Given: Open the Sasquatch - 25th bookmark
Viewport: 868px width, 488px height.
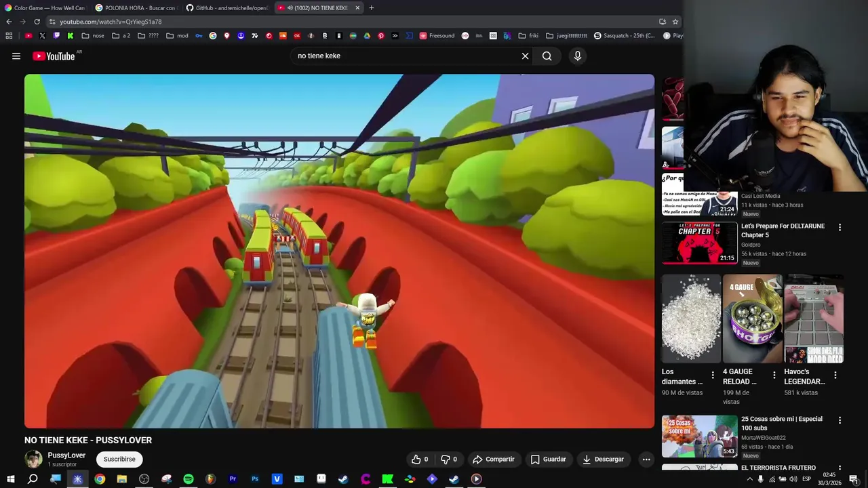Looking at the screenshot, I should (x=625, y=36).
